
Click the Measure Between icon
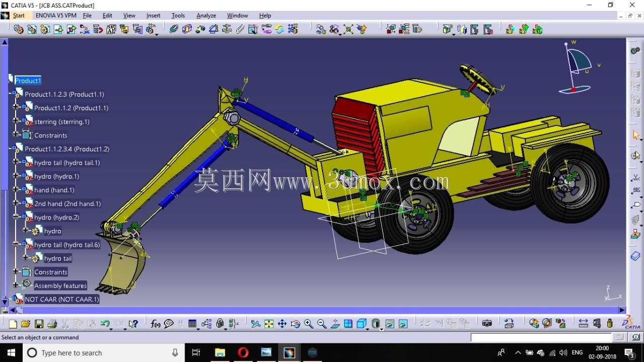pyautogui.click(x=583, y=324)
